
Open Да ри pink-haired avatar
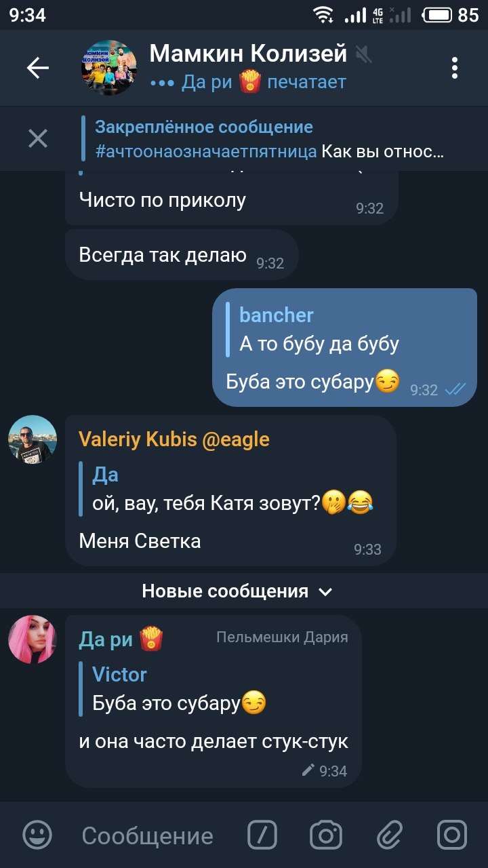[x=32, y=639]
